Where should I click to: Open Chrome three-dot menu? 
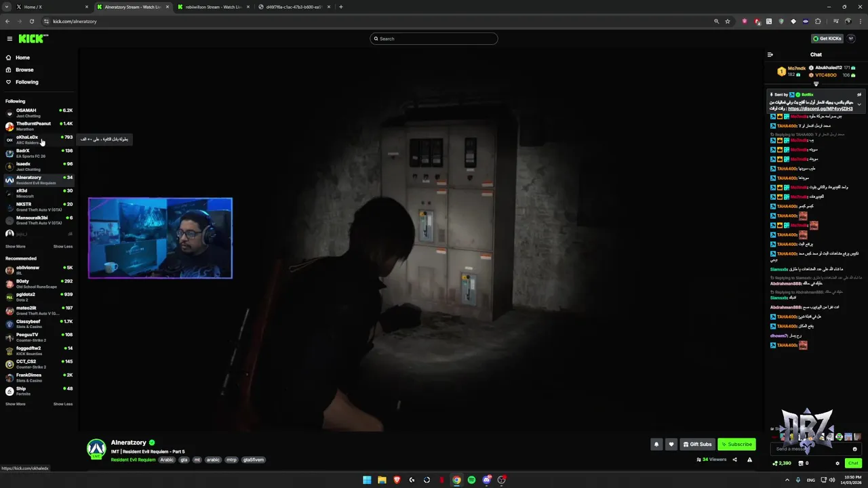[x=860, y=21]
